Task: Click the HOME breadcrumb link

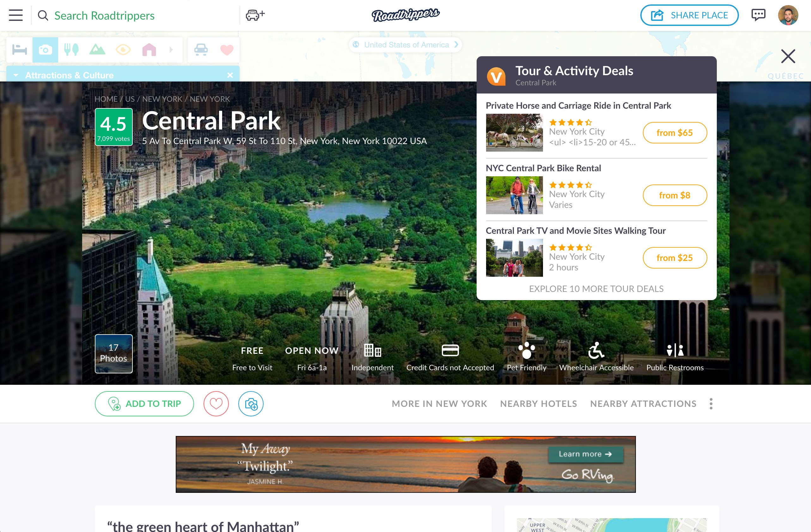Action: pos(106,99)
